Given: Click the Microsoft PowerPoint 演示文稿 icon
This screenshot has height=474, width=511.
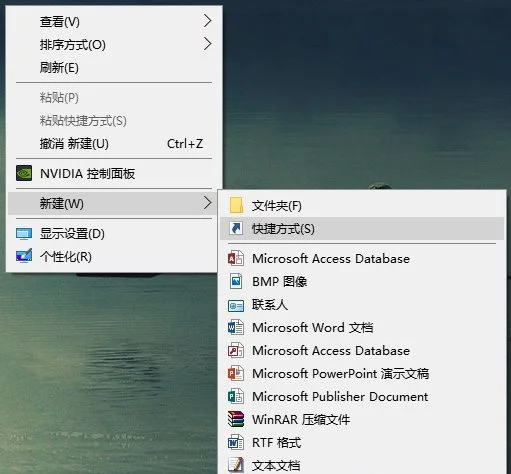Looking at the screenshot, I should (236, 373).
